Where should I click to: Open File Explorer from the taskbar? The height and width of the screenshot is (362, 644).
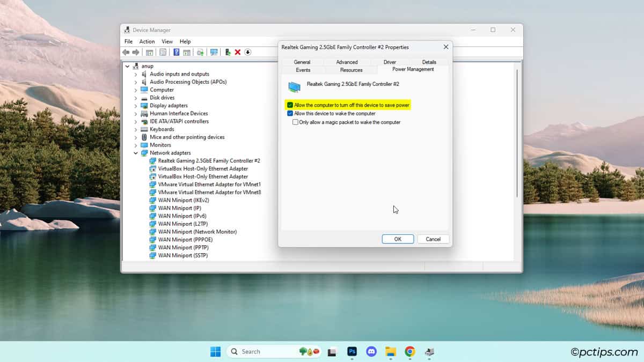pos(391,352)
